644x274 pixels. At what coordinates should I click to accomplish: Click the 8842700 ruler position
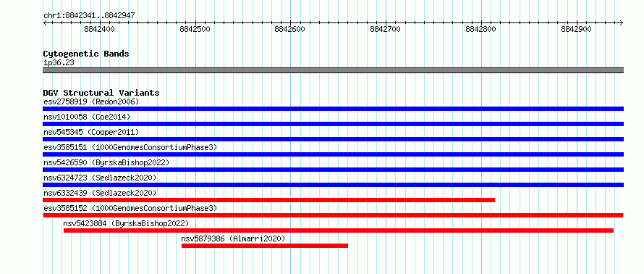click(385, 29)
